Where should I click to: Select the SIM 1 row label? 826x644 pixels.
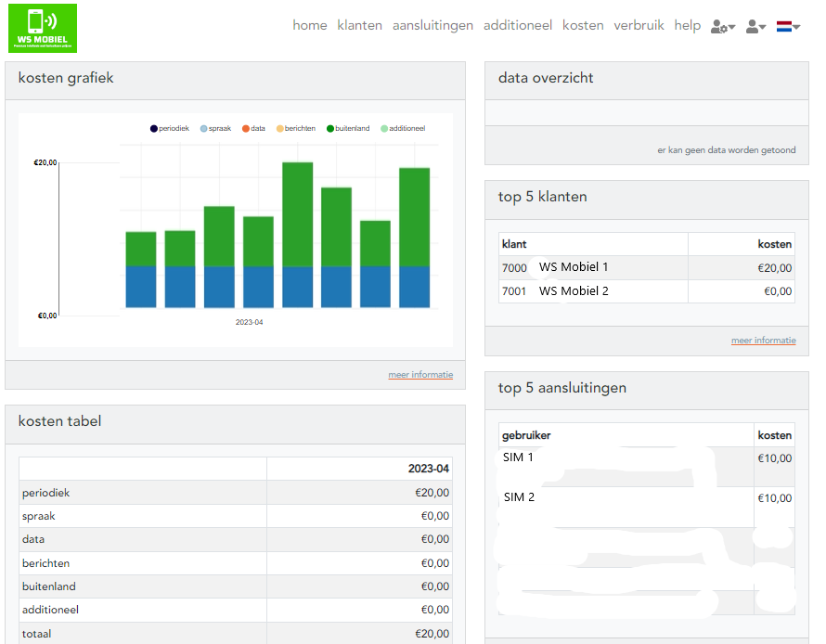click(518, 457)
